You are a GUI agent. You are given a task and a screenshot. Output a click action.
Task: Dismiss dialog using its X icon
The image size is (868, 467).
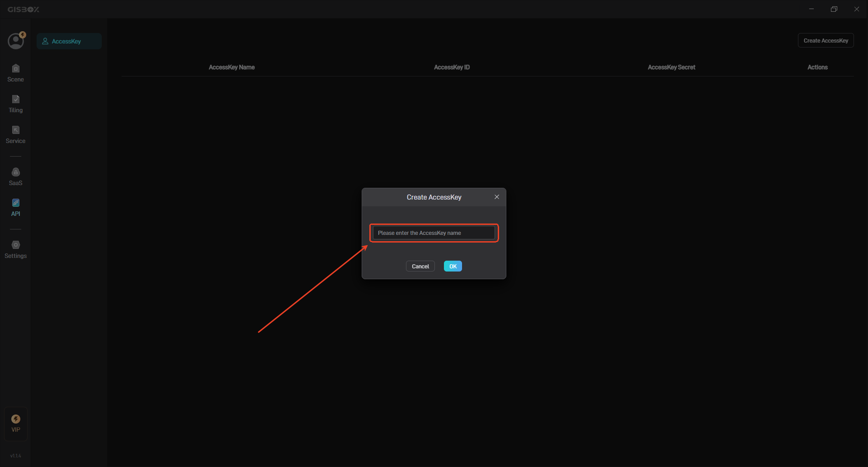coord(496,197)
